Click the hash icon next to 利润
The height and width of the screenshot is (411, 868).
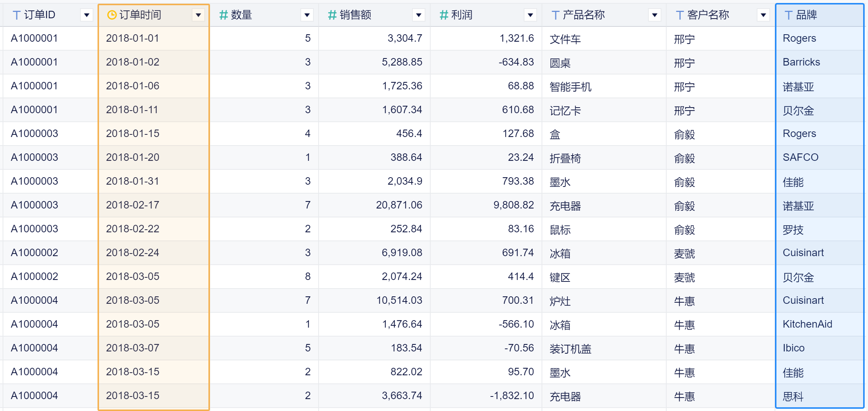pos(444,15)
